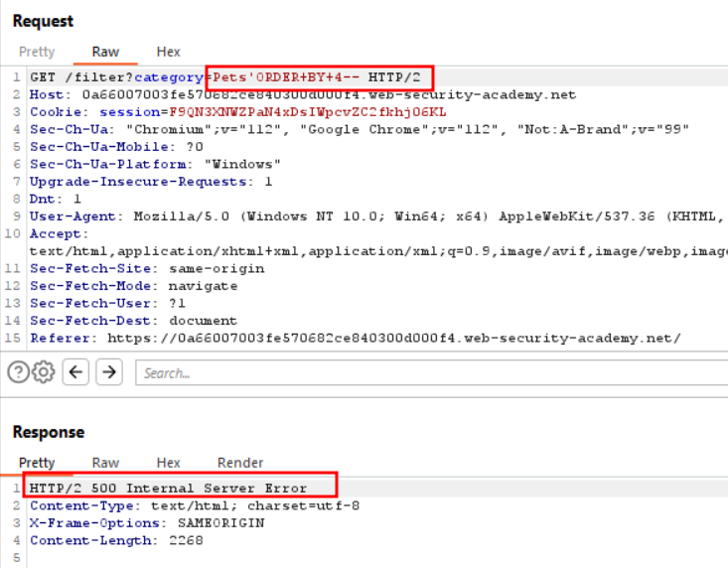Open the Response Render tab
The height and width of the screenshot is (568, 728).
click(x=240, y=463)
